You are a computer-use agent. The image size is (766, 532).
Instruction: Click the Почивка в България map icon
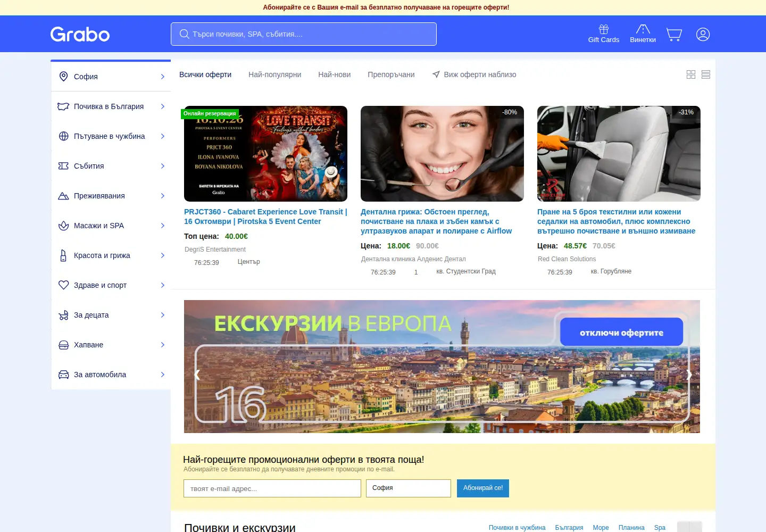tap(63, 106)
